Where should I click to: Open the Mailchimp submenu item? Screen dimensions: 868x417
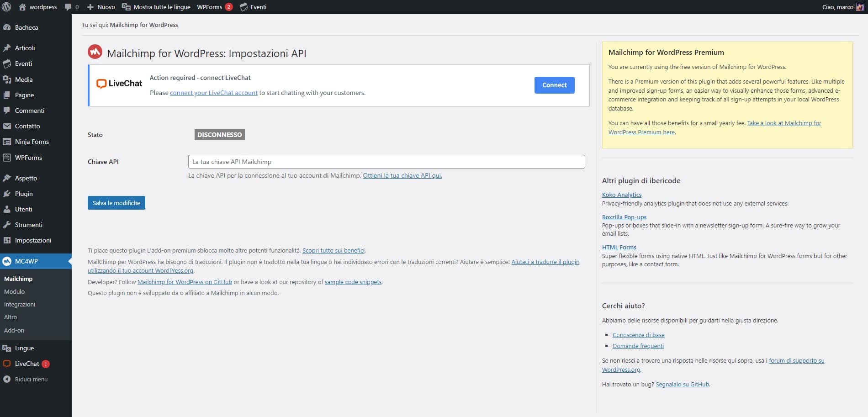tap(18, 279)
